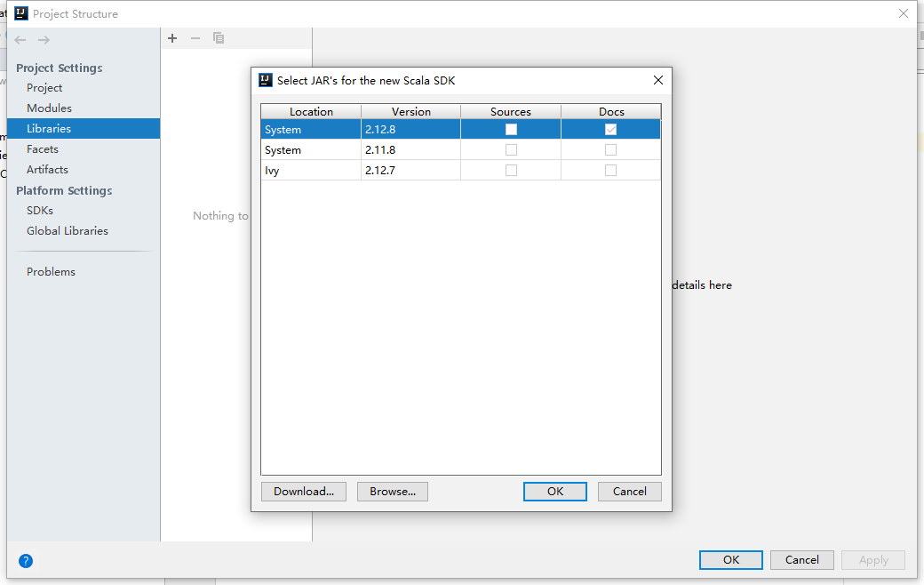Select Libraries in the sidebar
924x585 pixels.
pyautogui.click(x=84, y=129)
